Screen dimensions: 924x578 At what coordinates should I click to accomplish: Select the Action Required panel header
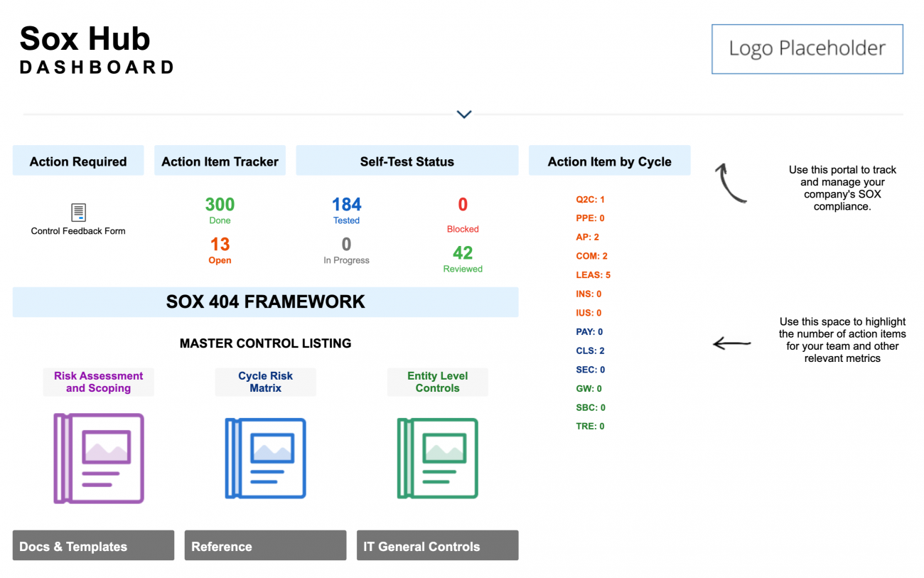(x=78, y=161)
